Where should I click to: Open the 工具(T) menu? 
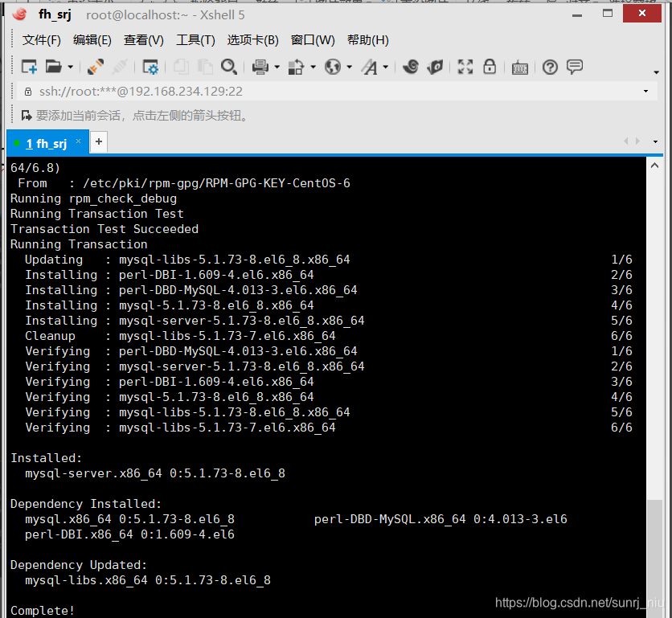click(x=195, y=40)
